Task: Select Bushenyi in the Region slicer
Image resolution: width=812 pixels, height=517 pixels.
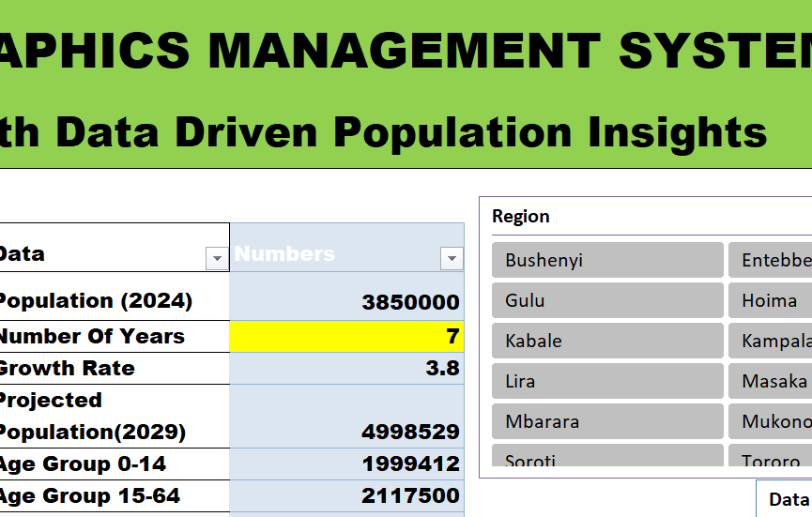Action: (606, 260)
